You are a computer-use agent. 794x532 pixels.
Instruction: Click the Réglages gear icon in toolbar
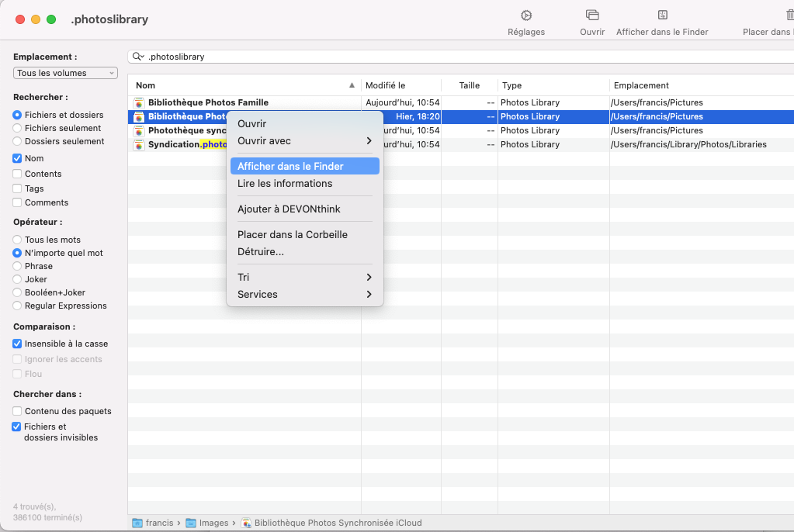pyautogui.click(x=526, y=16)
